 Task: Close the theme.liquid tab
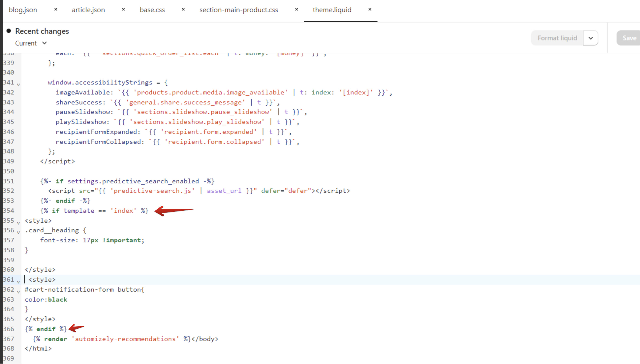point(370,10)
